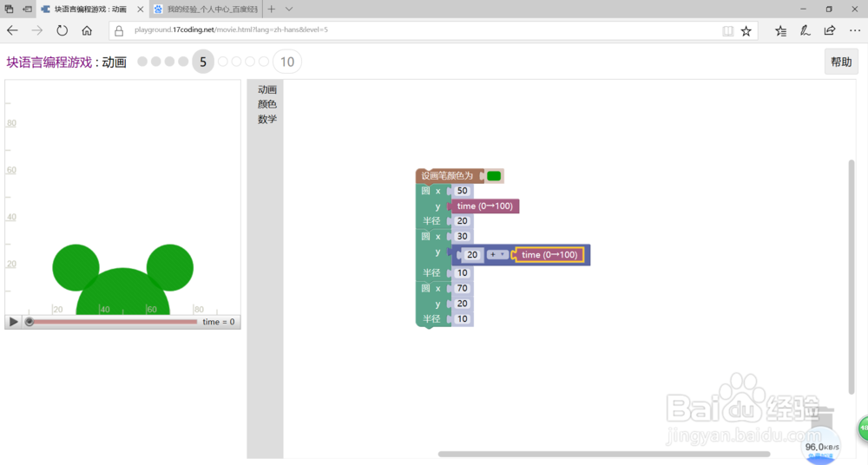Click the site lock security icon

pyautogui.click(x=119, y=31)
